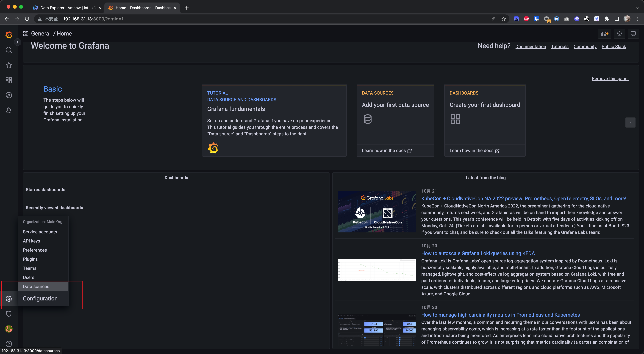Viewport: 644px width, 354px height.
Task: Open the Documentation help link
Action: 530,46
